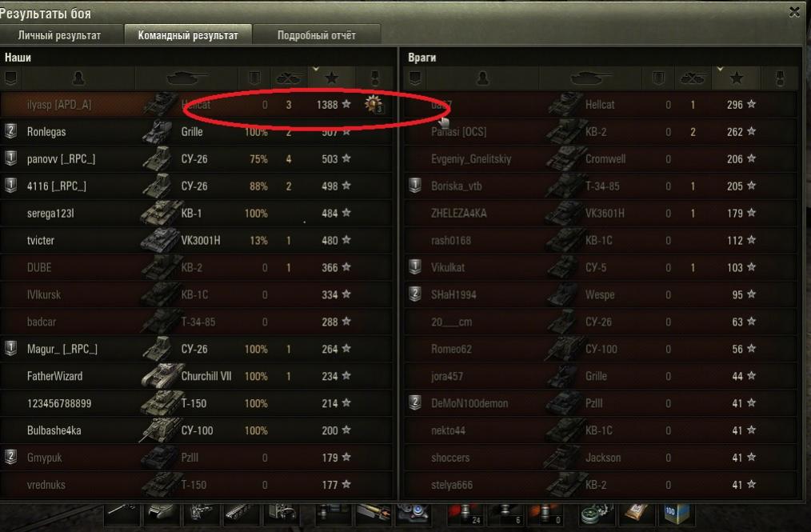Sort allies by vehicle tank icon header

[x=186, y=78]
